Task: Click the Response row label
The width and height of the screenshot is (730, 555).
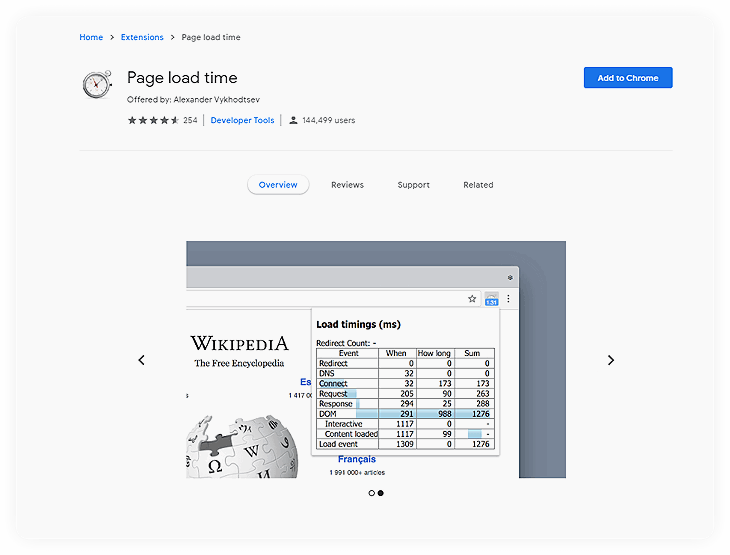Action: [x=336, y=404]
